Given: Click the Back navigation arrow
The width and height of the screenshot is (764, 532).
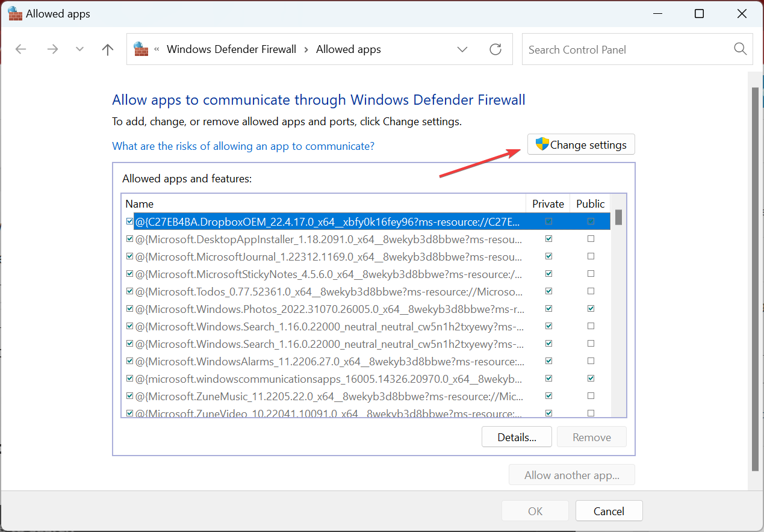Looking at the screenshot, I should point(21,49).
